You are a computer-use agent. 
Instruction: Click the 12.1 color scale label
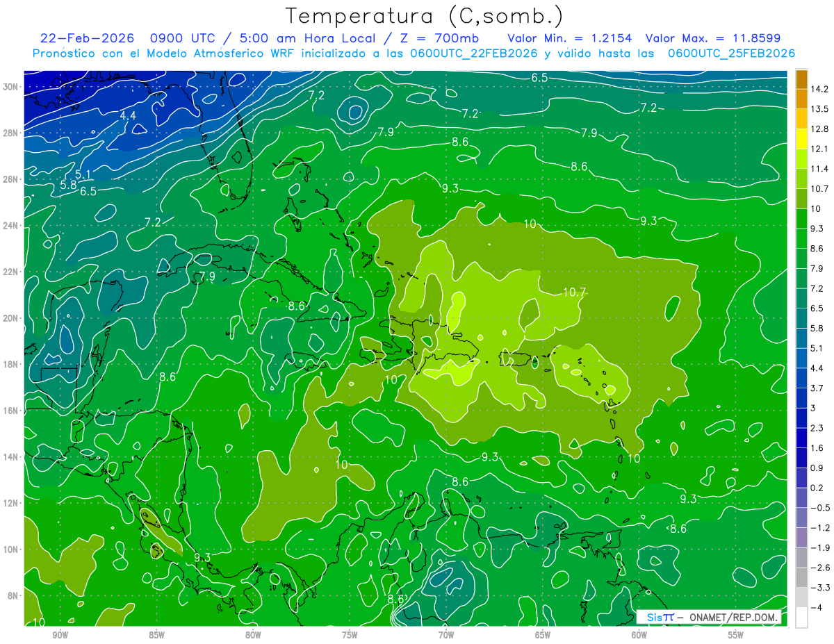pos(819,149)
